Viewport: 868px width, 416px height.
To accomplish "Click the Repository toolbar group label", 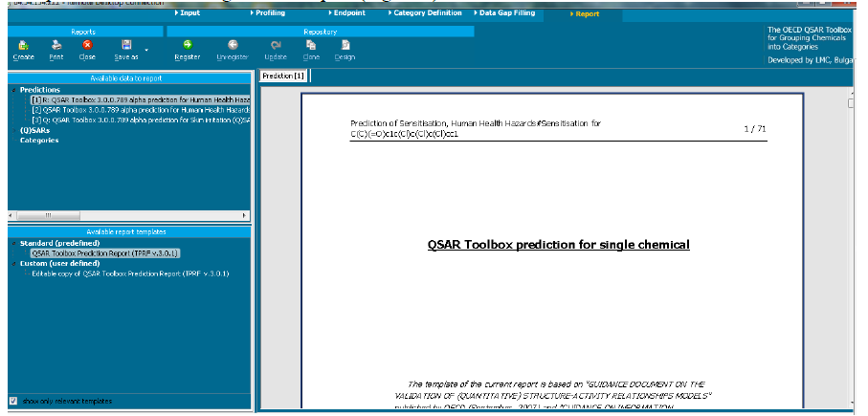I will tap(320, 33).
